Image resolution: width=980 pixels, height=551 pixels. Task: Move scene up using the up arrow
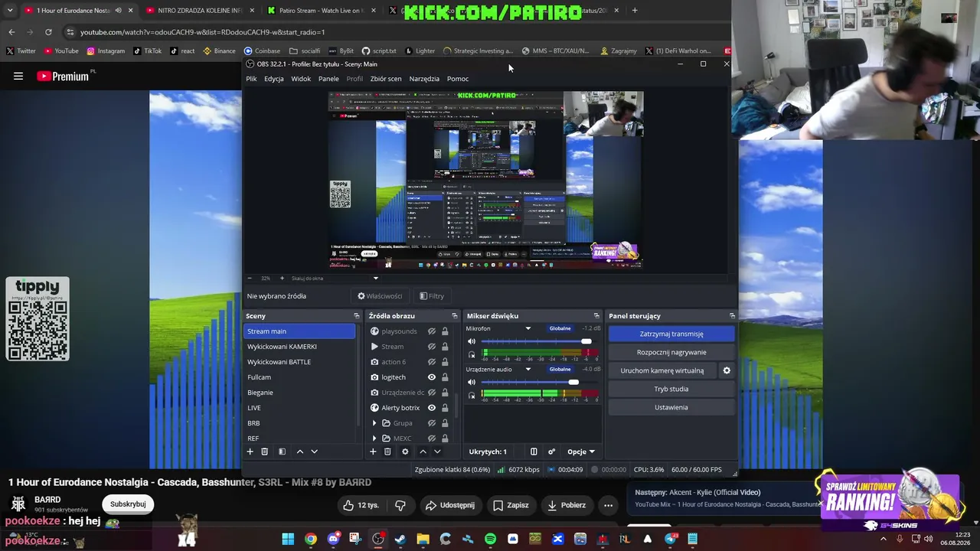coord(299,452)
